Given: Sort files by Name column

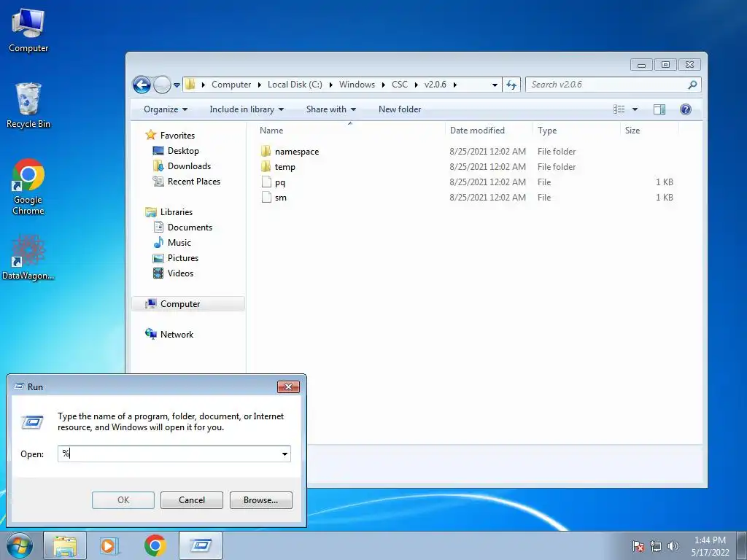Looking at the screenshot, I should pos(349,130).
